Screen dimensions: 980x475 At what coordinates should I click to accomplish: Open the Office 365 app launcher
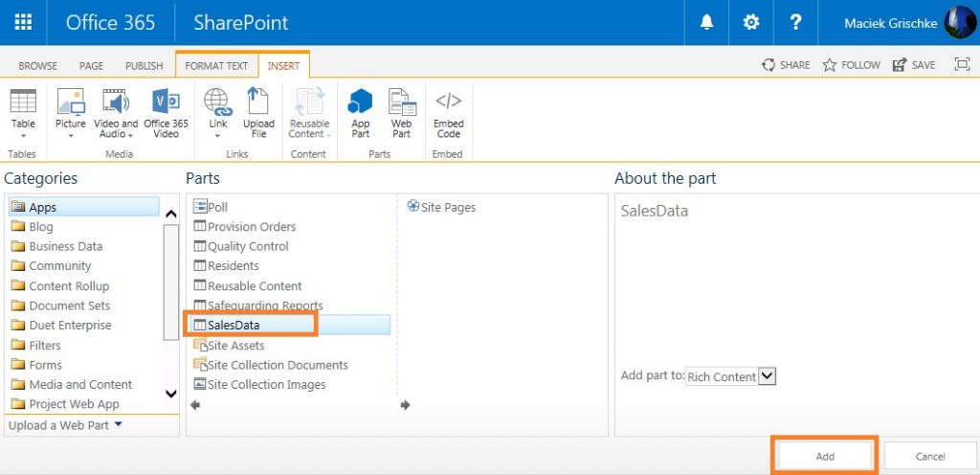pyautogui.click(x=23, y=22)
